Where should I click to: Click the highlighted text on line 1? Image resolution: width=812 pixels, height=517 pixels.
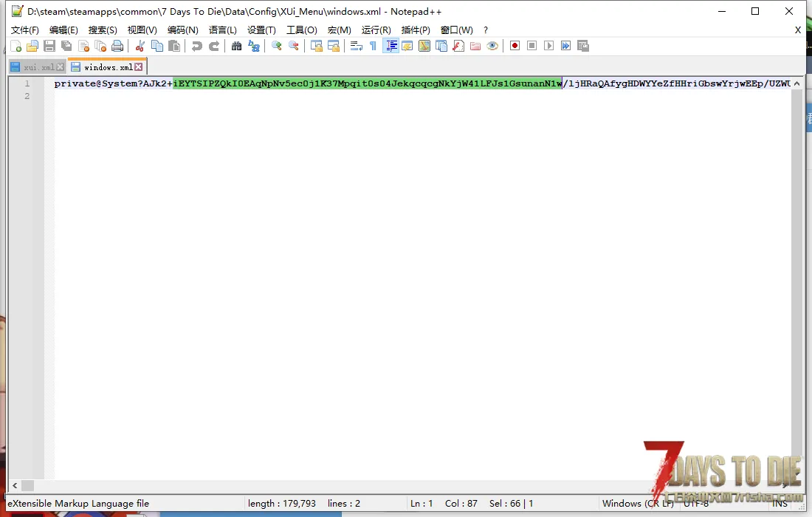pos(368,83)
